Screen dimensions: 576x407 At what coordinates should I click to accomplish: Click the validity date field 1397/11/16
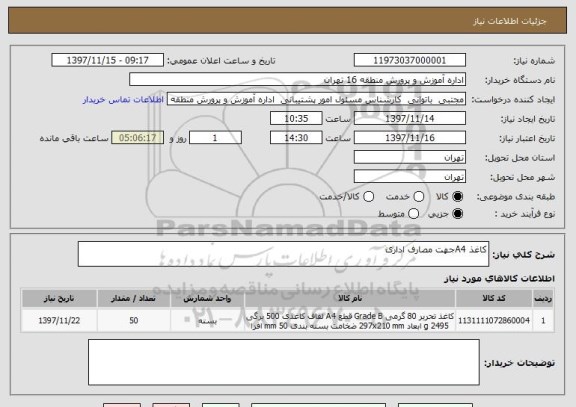pyautogui.click(x=410, y=138)
